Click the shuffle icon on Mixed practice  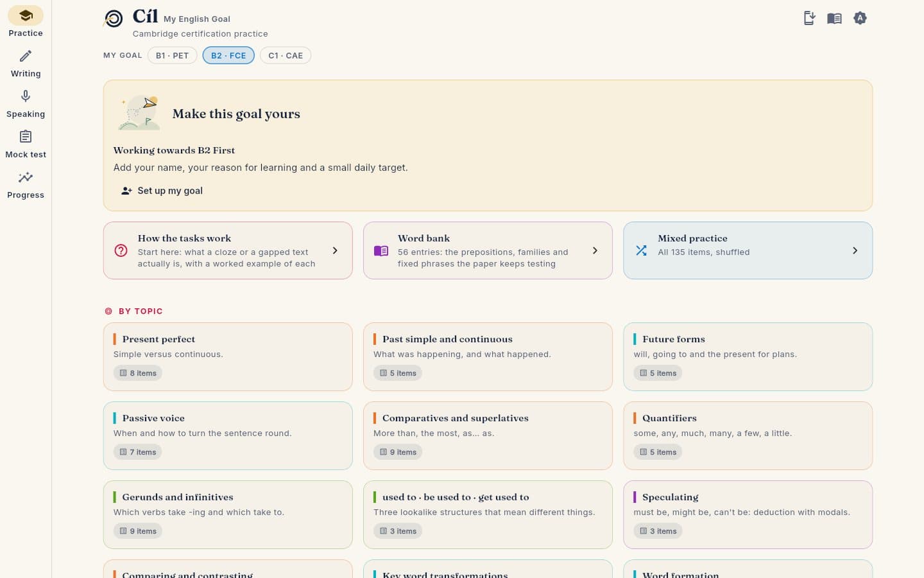tap(641, 250)
